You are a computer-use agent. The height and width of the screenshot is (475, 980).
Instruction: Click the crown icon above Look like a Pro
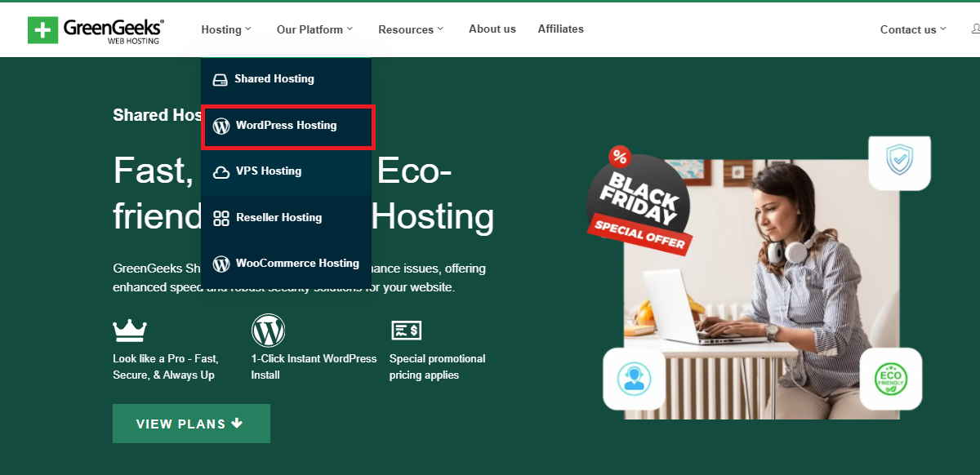coord(130,330)
